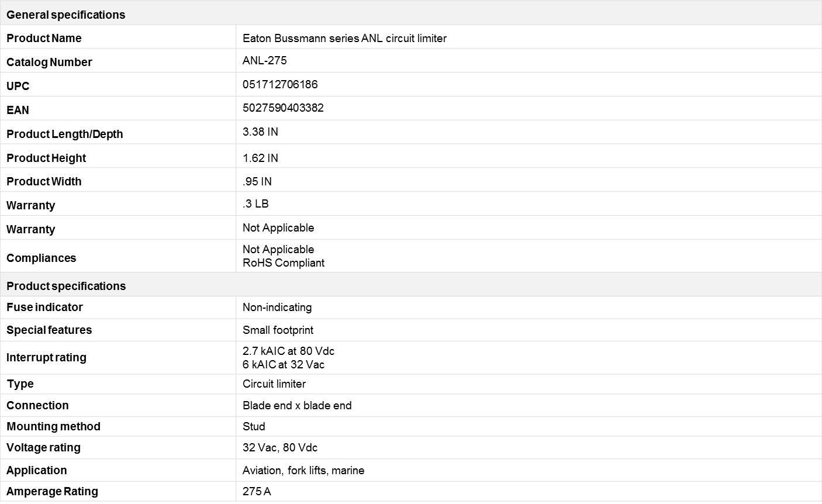The image size is (822, 504).
Task: Click "Eaton Bussmann series ANL circuit limiter" value
Action: [x=344, y=38]
